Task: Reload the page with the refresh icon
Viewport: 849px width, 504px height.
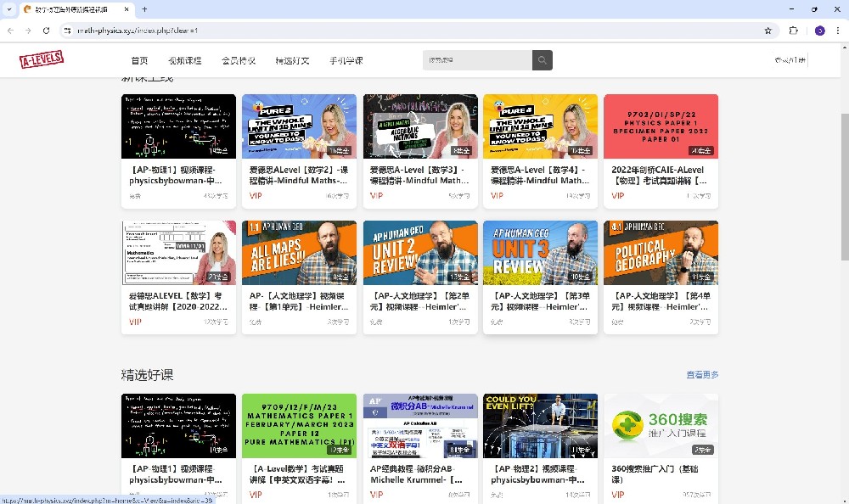Action: coord(47,31)
